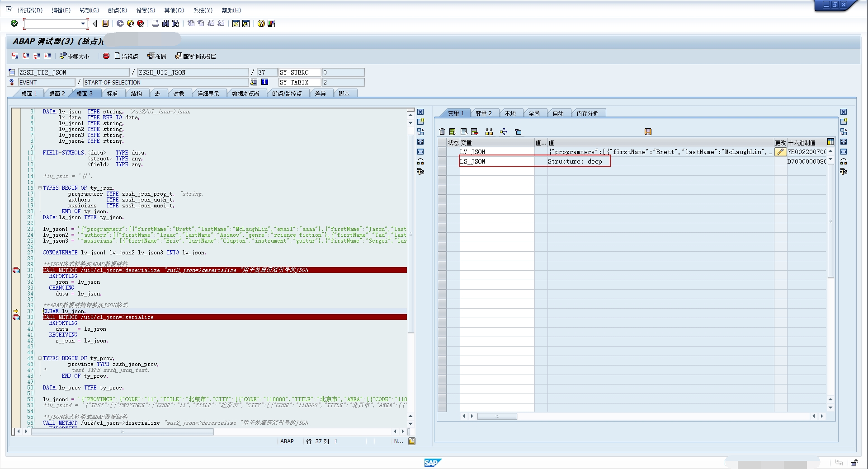Switch to the 全局 variables tab

(x=534, y=113)
